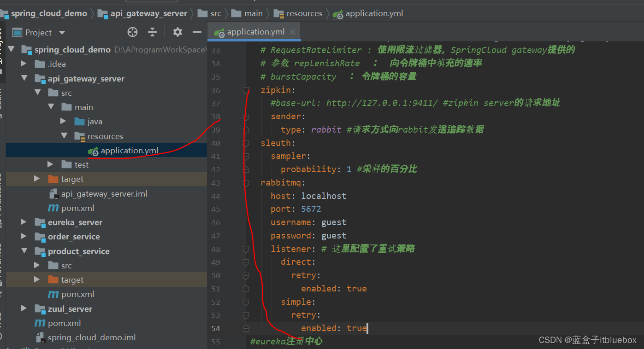This screenshot has width=644, height=349.
Task: Select product_service module
Action: pyautogui.click(x=79, y=251)
